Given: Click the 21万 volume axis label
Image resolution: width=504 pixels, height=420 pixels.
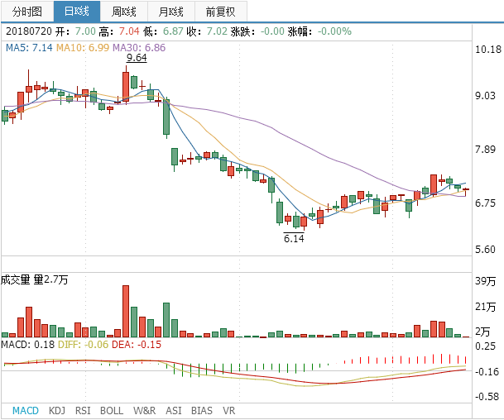Looking at the screenshot, I should [x=485, y=307].
